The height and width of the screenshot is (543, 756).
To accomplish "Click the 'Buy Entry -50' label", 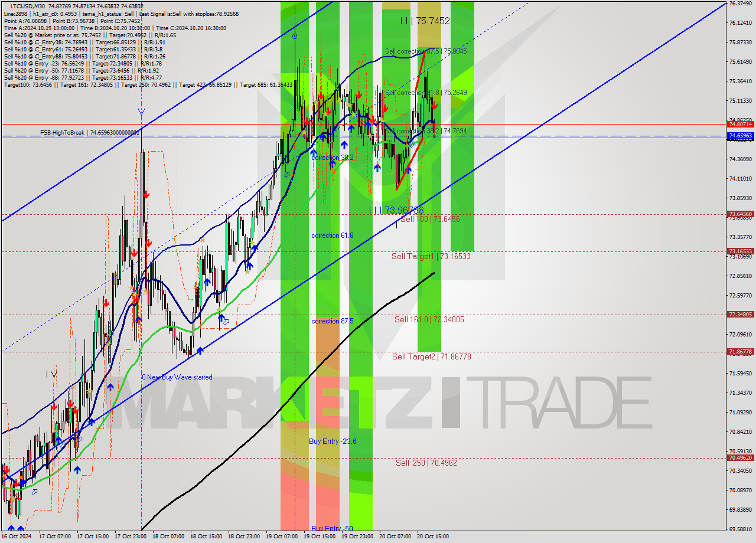I will pos(333,528).
